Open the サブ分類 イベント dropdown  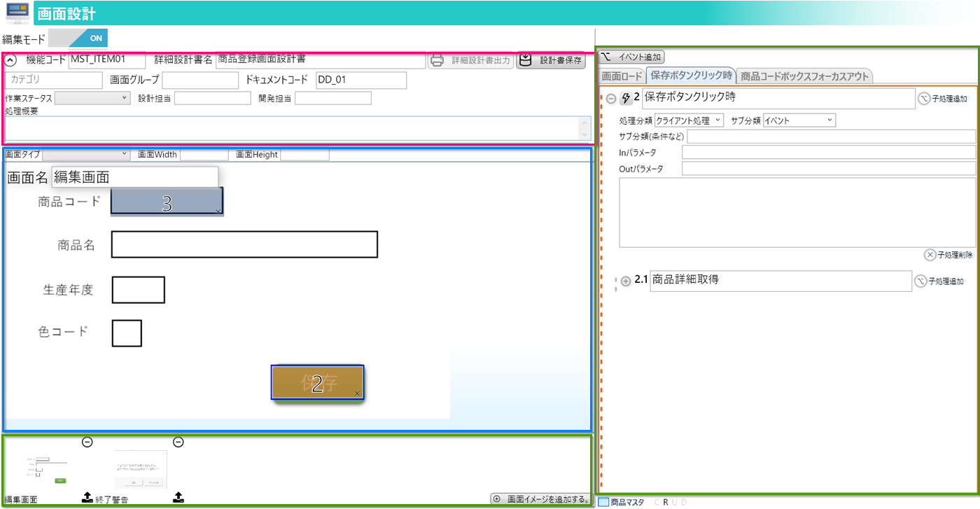[799, 120]
